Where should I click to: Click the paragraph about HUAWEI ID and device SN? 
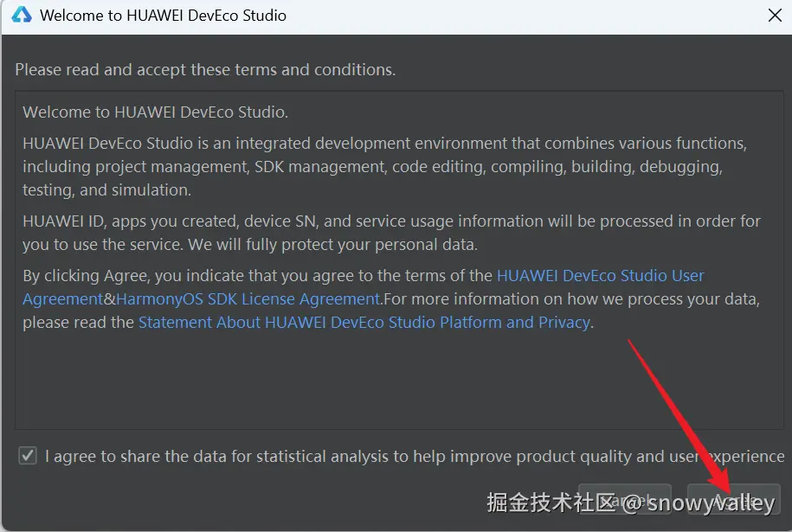pos(391,233)
